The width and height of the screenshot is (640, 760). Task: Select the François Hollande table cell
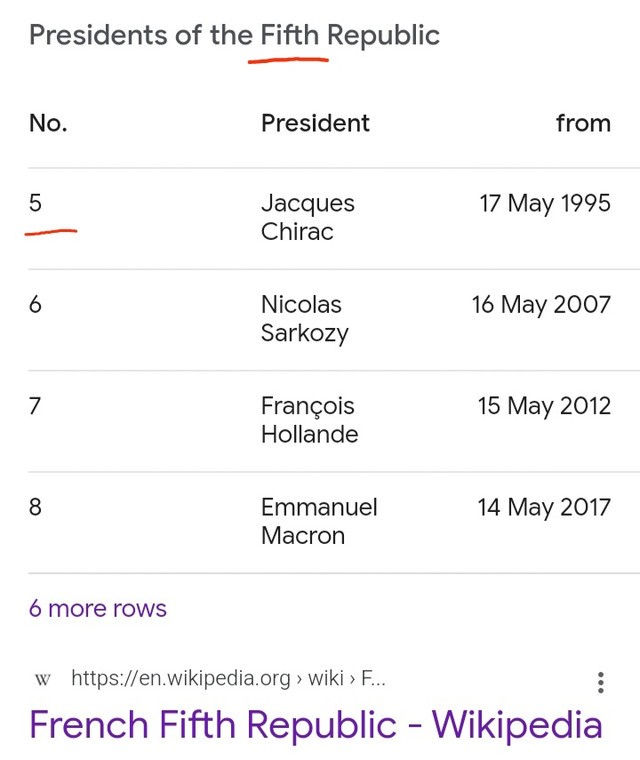(x=309, y=420)
